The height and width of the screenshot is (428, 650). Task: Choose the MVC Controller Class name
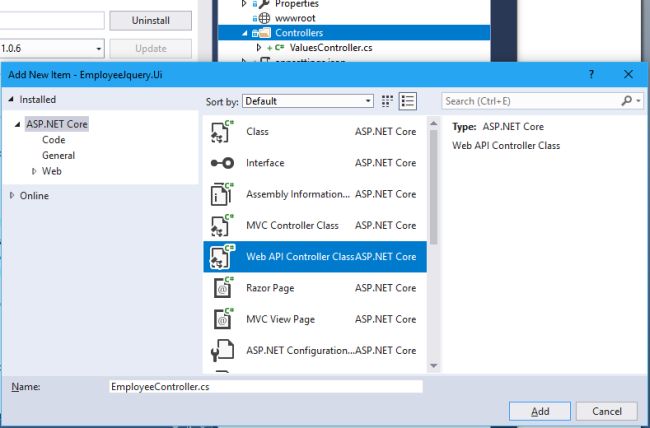tap(292, 226)
